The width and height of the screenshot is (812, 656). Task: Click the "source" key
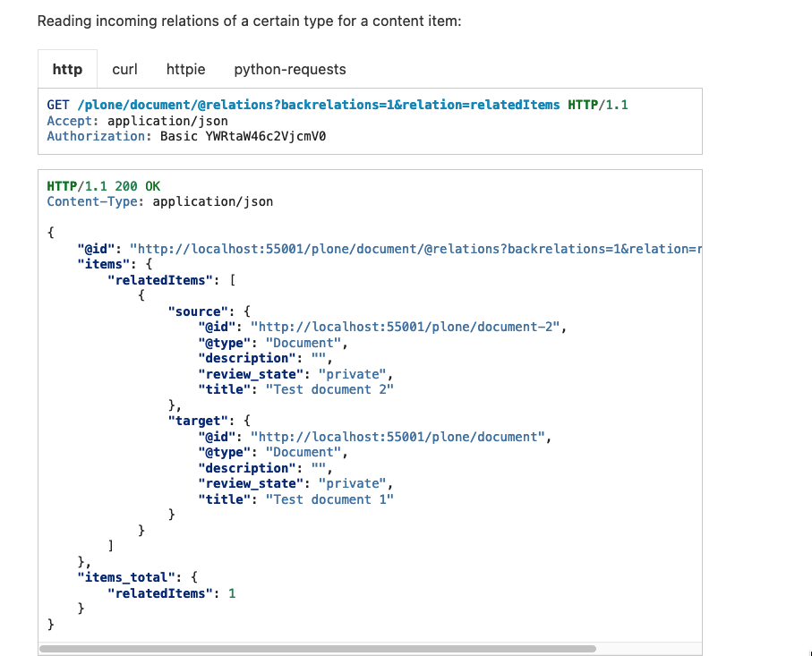point(198,311)
